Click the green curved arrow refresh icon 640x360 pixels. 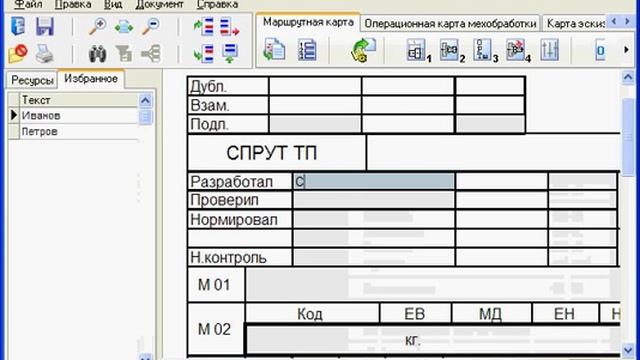click(x=363, y=50)
